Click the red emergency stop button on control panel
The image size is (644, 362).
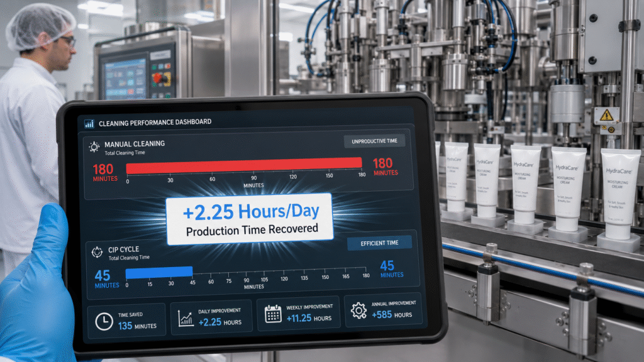[158, 77]
